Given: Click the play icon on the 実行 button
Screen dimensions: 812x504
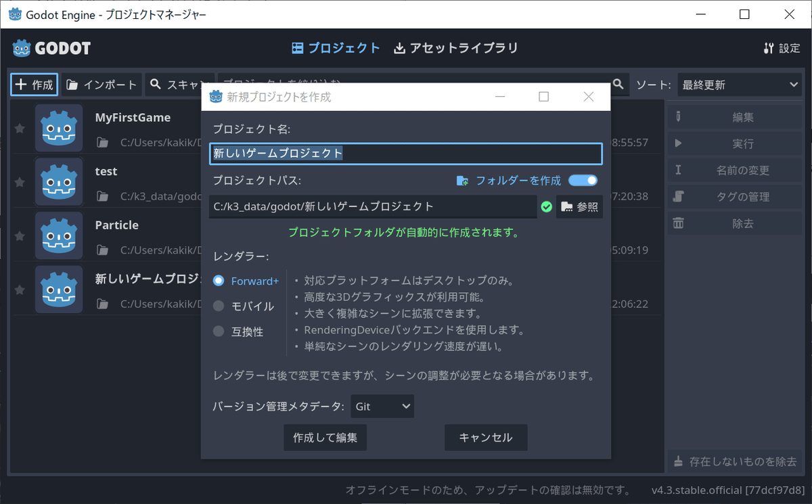Looking at the screenshot, I should [679, 143].
